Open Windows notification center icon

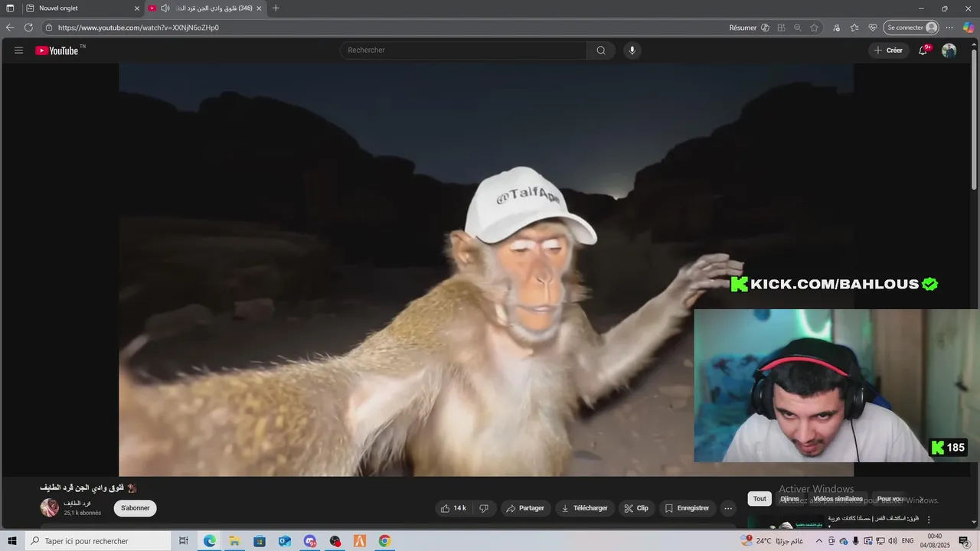964,541
